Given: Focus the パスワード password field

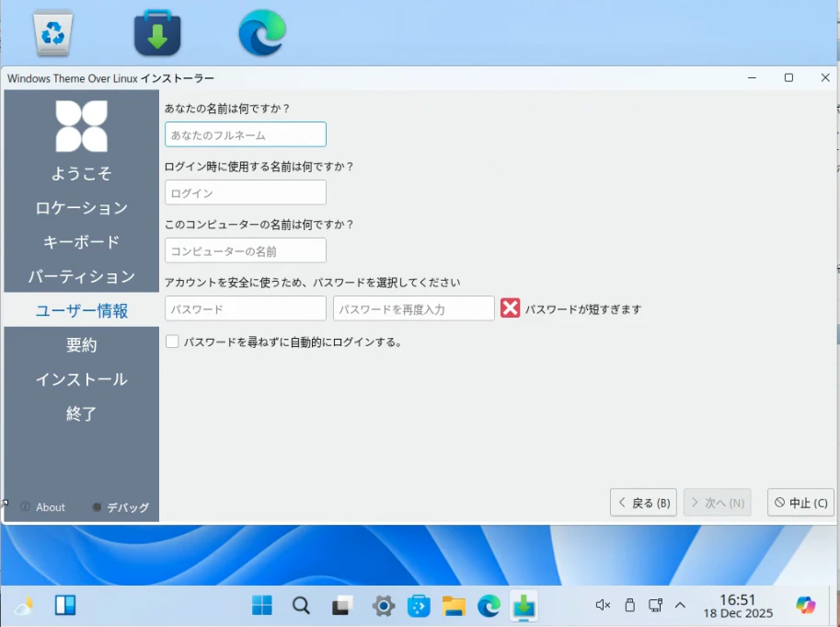Looking at the screenshot, I should pos(246,308).
